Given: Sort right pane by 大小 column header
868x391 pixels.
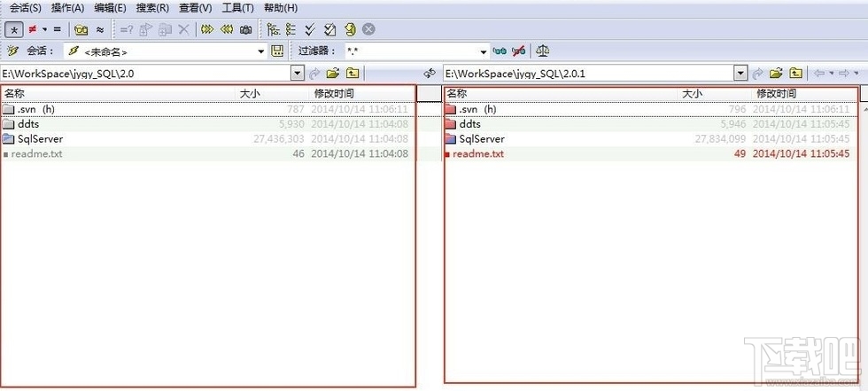Looking at the screenshot, I should [714, 94].
